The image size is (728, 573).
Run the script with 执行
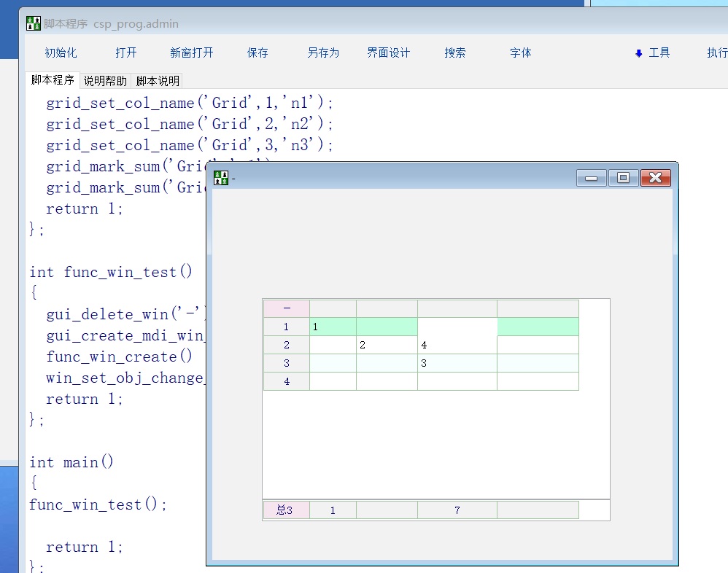coord(716,52)
